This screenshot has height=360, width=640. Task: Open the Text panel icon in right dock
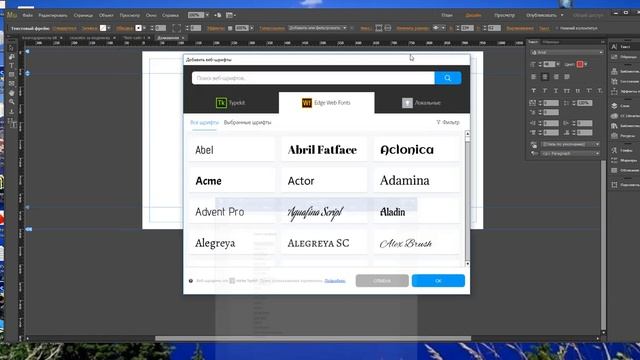[x=614, y=47]
